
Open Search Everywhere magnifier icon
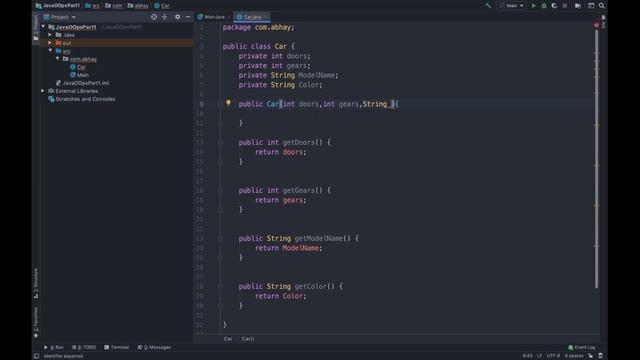[602, 6]
